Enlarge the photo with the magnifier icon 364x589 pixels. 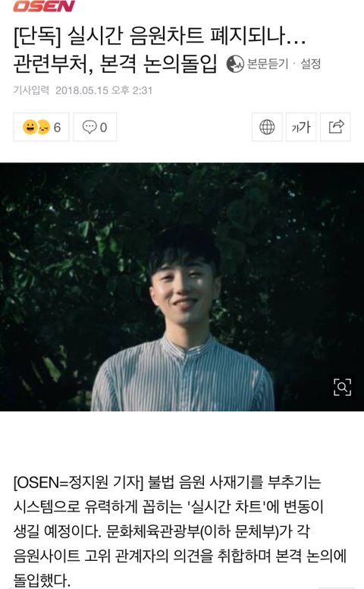342,387
